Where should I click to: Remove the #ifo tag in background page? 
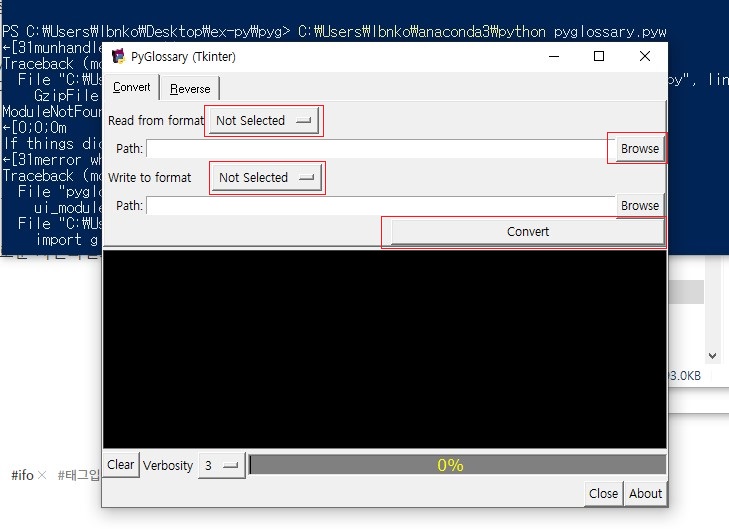42,475
